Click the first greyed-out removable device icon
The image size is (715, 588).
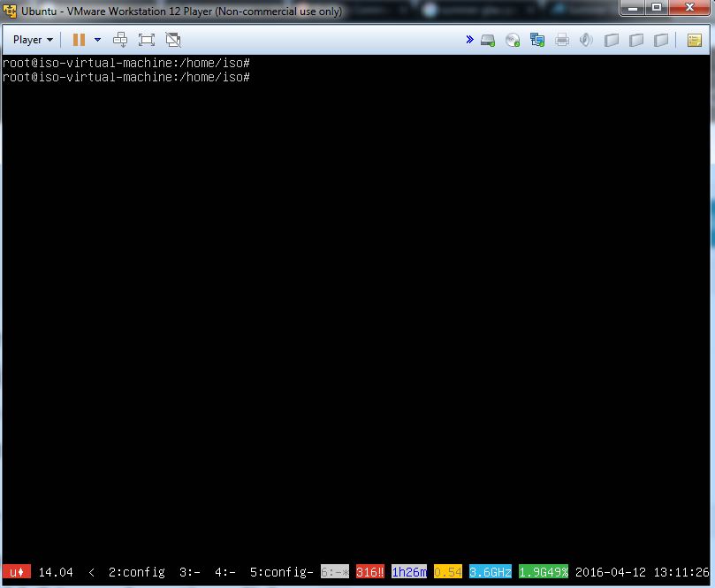[x=611, y=40]
